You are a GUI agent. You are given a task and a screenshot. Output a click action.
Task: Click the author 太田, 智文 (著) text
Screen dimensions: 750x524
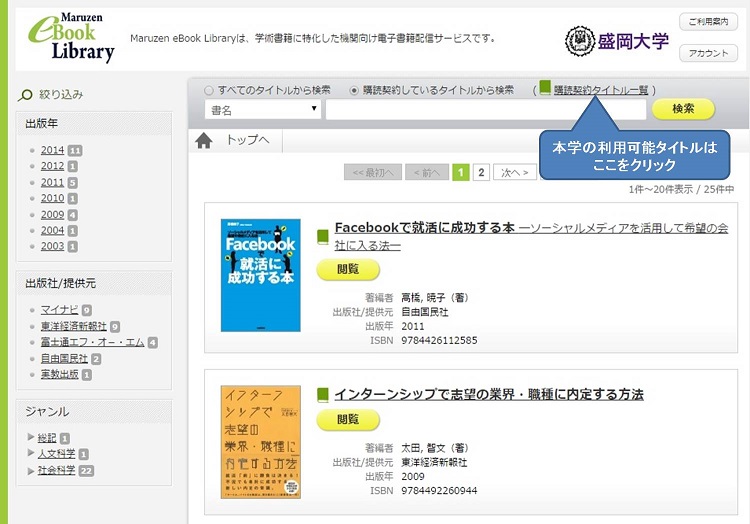click(x=434, y=448)
